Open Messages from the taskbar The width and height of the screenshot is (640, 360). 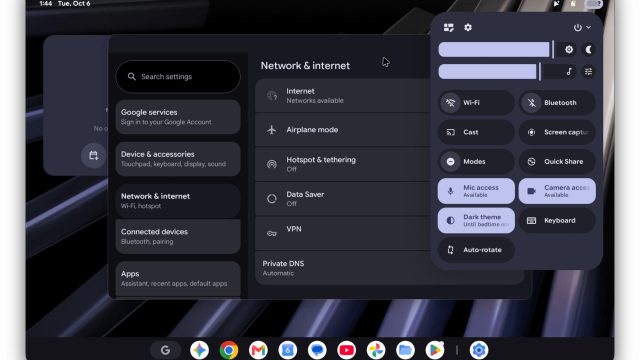click(317, 350)
